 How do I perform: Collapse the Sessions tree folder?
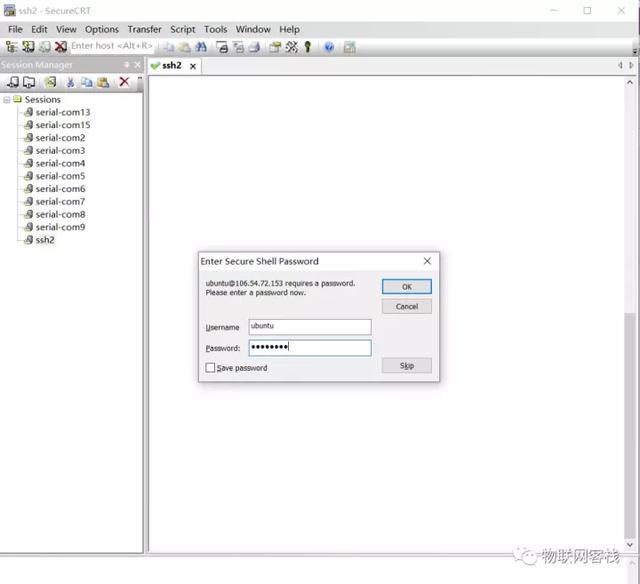pos(7,100)
